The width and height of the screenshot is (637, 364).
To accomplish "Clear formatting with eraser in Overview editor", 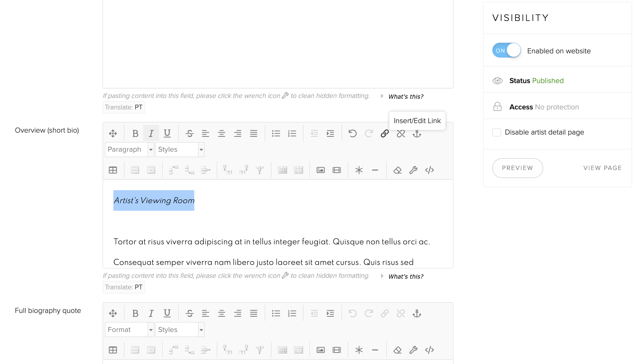I will (397, 170).
